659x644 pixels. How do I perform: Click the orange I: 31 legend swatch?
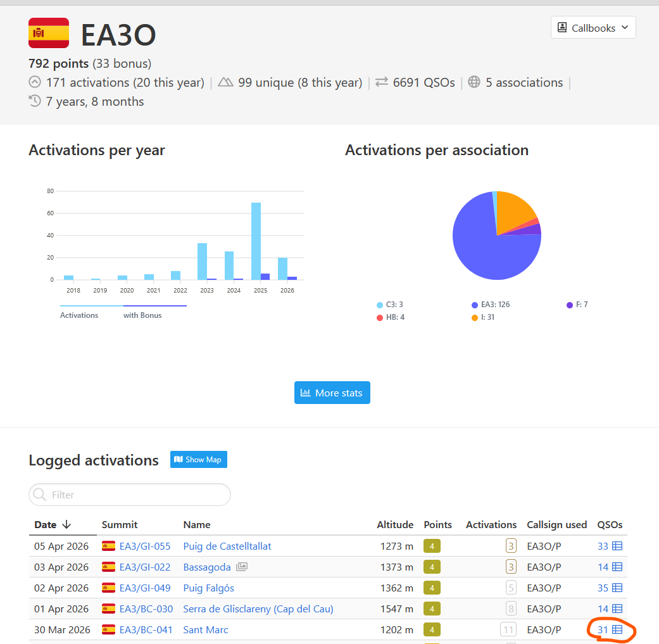(x=475, y=317)
